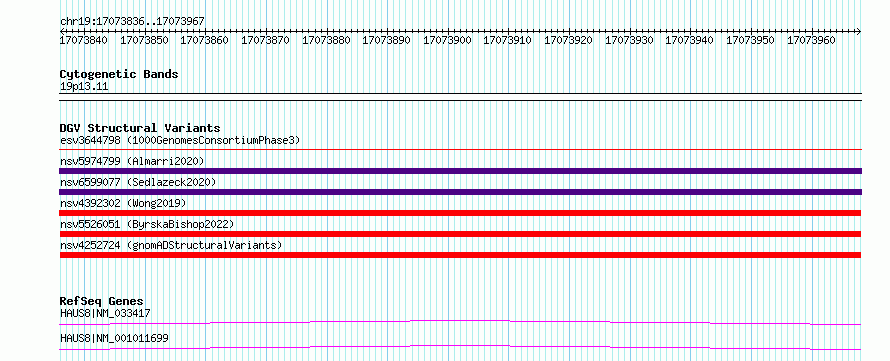Click ruler position 17073860
This screenshot has height=361, width=890.
click(205, 40)
